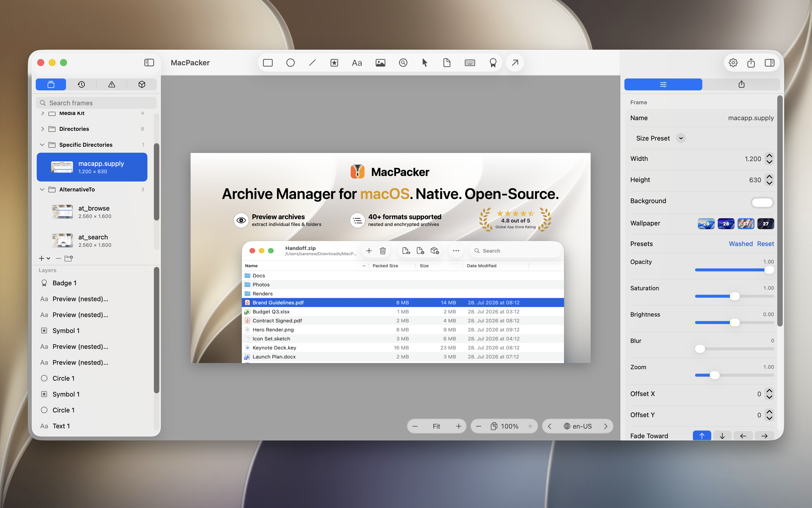
Task: Open the Background color swatch
Action: point(762,202)
